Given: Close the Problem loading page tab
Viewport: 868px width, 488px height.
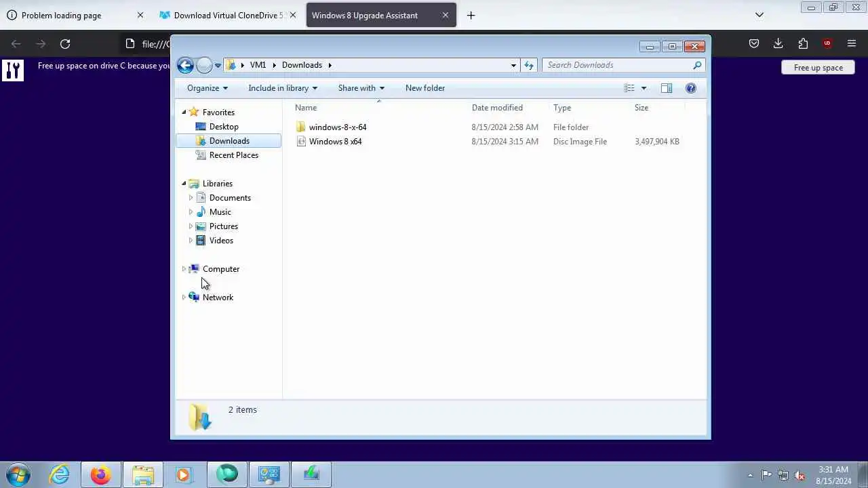Looking at the screenshot, I should tap(140, 15).
